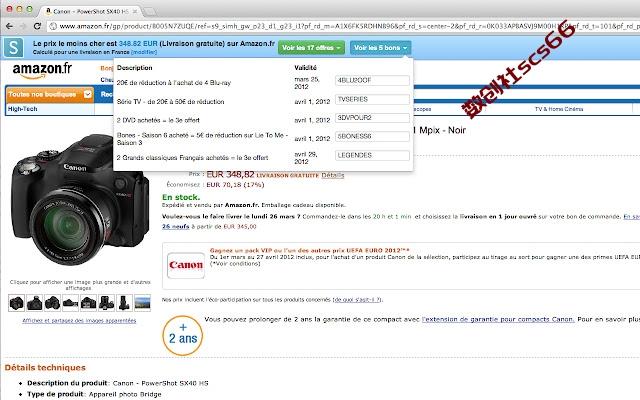Click the de quoi s'agit-il link
640x400 pixels.
point(357,300)
